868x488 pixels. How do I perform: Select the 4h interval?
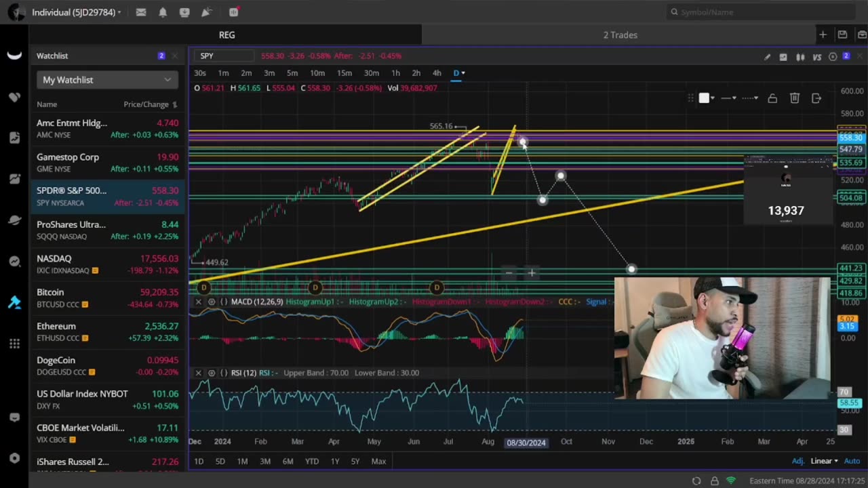point(437,73)
